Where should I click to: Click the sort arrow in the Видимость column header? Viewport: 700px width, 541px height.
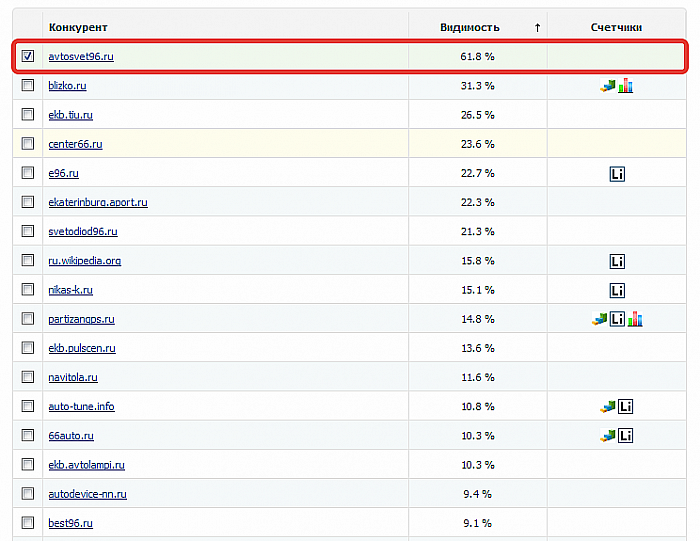(x=538, y=28)
